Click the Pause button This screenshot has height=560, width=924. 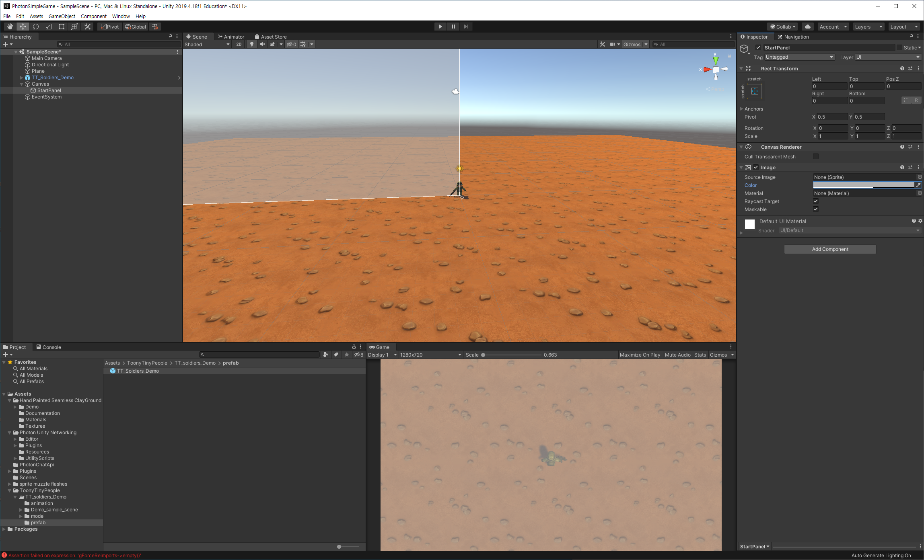coord(453,27)
